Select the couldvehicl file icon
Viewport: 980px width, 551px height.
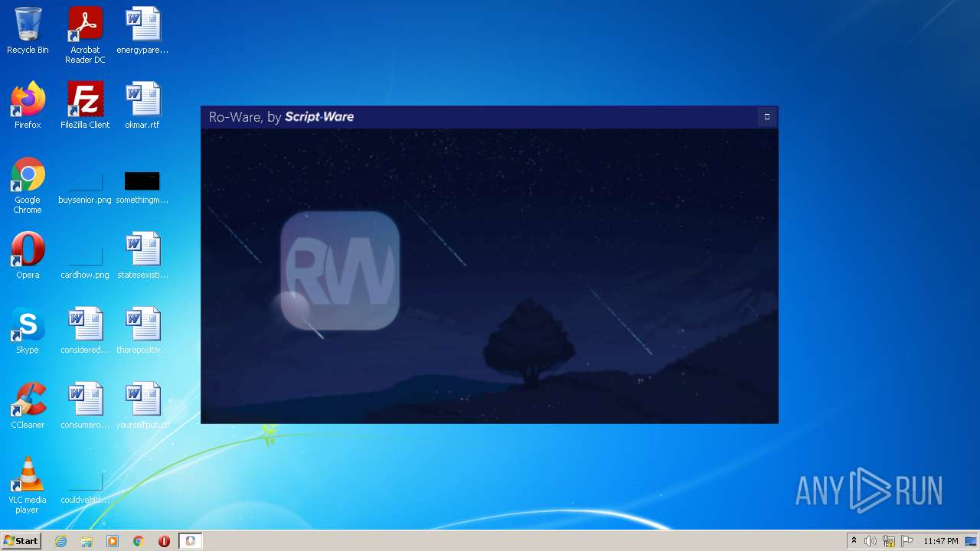85,487
